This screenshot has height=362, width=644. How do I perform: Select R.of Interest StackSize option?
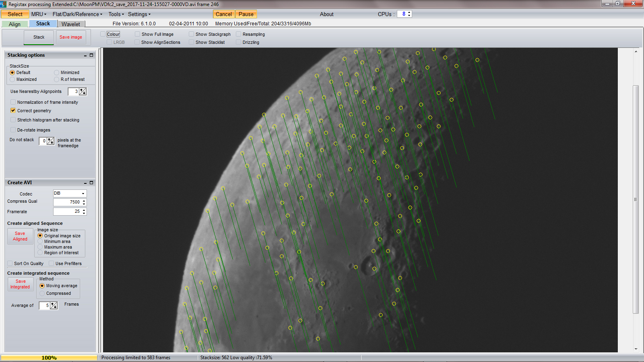tap(56, 80)
